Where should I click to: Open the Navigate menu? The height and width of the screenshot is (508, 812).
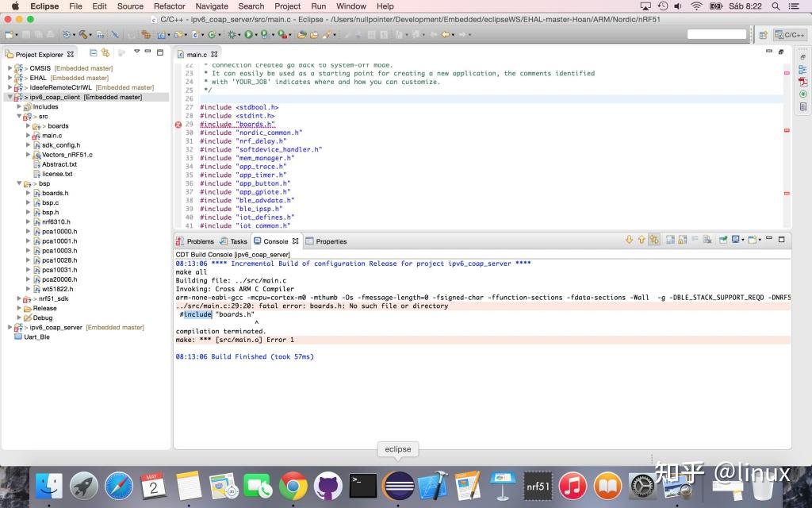(x=212, y=6)
